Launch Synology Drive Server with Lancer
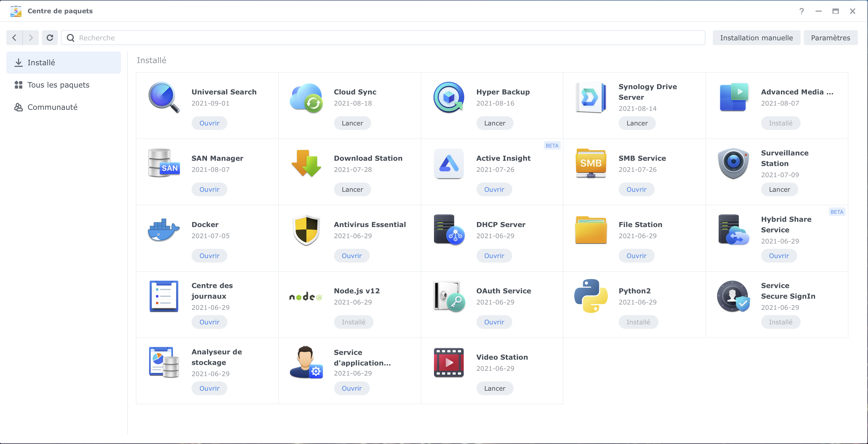The height and width of the screenshot is (444, 868). tap(636, 123)
